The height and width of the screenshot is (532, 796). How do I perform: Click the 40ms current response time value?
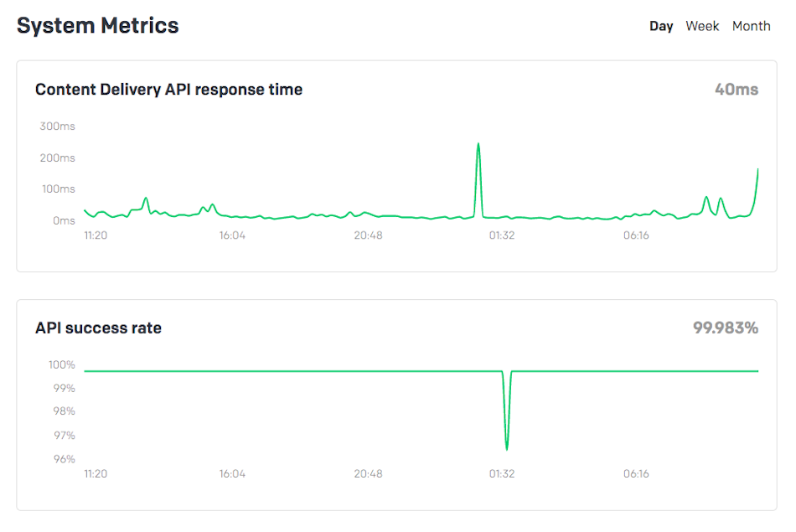(737, 90)
